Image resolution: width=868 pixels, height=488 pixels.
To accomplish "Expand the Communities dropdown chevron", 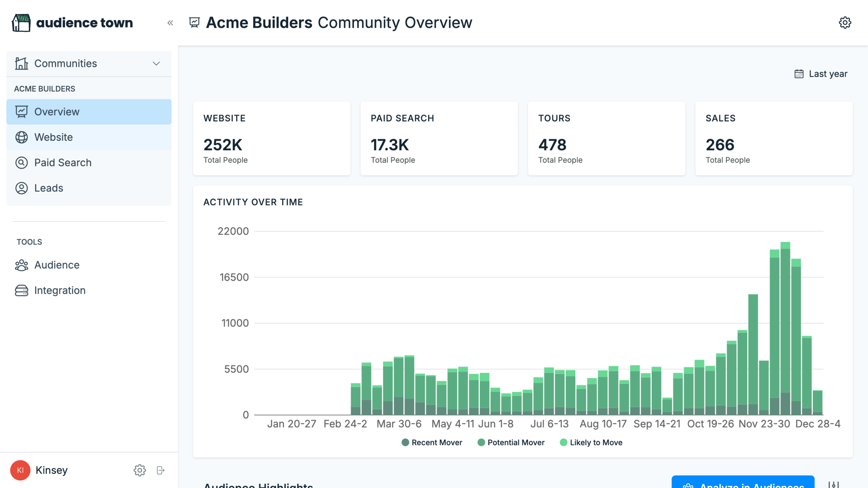I will (x=156, y=64).
